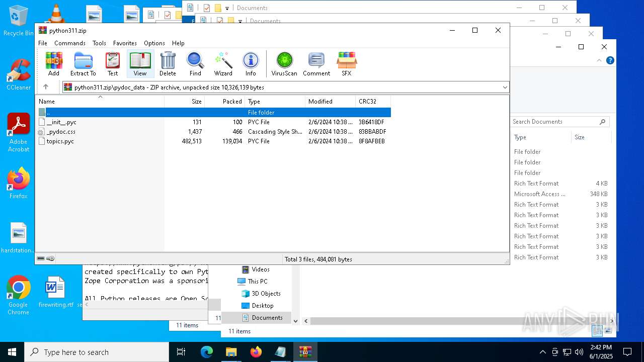Click Windows taskbar search box
The height and width of the screenshot is (362, 644).
tap(97, 352)
